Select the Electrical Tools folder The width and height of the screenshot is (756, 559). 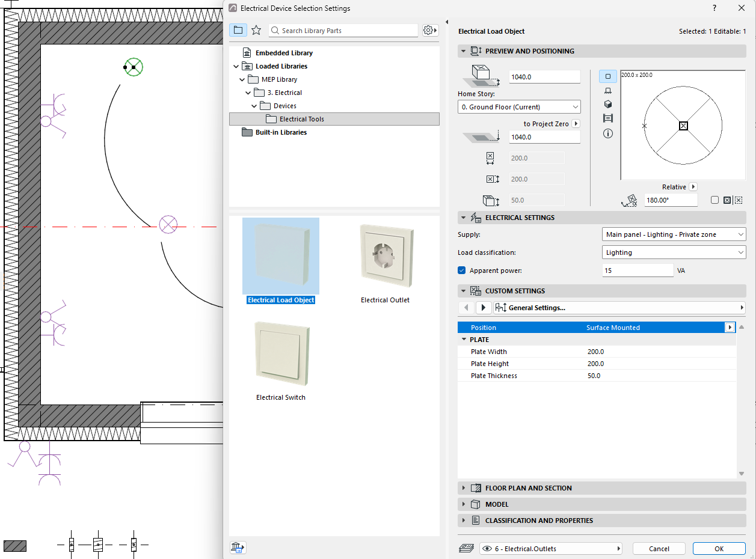click(x=334, y=119)
